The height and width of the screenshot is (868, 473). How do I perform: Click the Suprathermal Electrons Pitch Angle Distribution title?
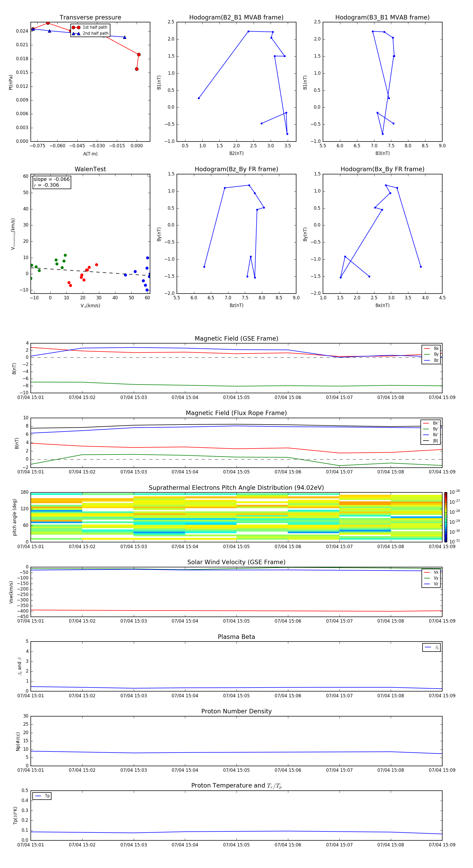click(x=236, y=488)
